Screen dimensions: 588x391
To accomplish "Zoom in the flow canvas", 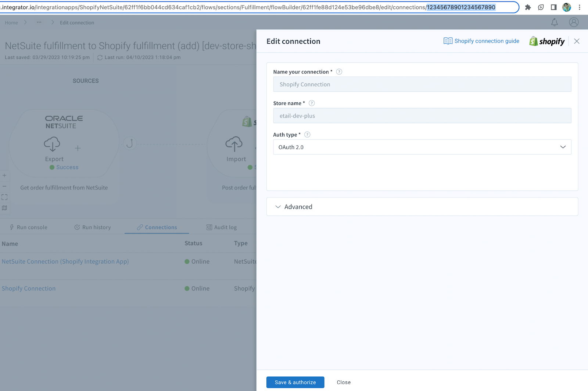I will 4,175.
